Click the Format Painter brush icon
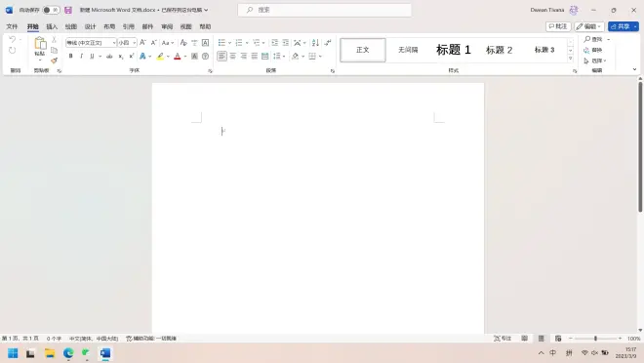Viewport: 644px width, 363px height. pos(54,60)
